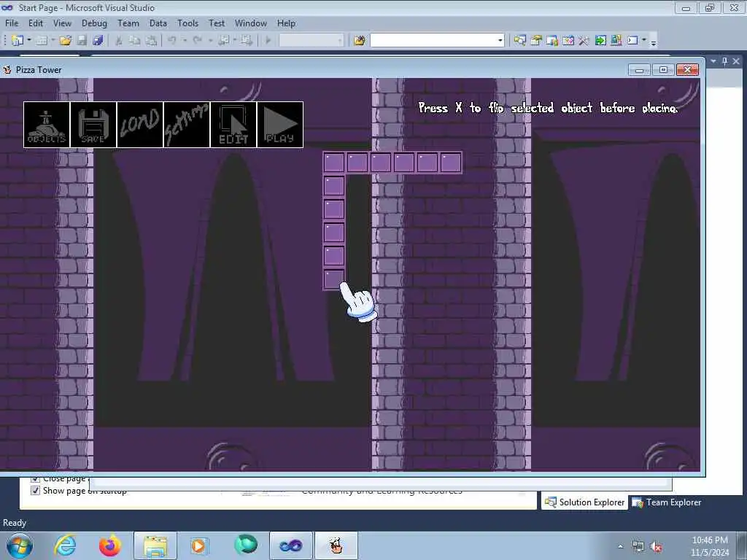Image resolution: width=747 pixels, height=560 pixels.
Task: Open Windows Media Player from the taskbar
Action: pyautogui.click(x=198, y=545)
